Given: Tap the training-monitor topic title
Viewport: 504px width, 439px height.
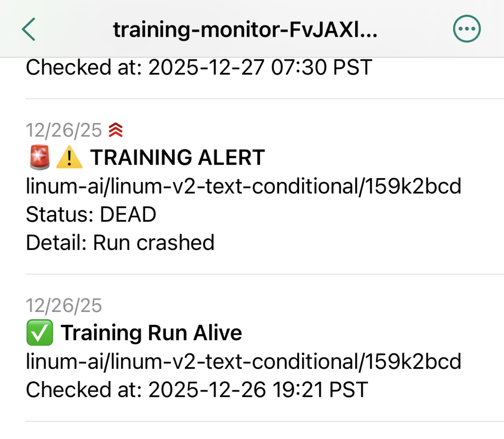Looking at the screenshot, I should tap(245, 30).
